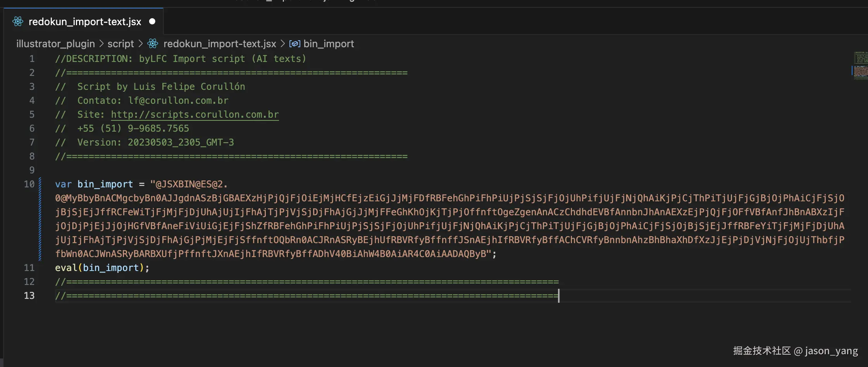Open the bin_import symbol breadcrumb
868x367 pixels.
point(329,44)
